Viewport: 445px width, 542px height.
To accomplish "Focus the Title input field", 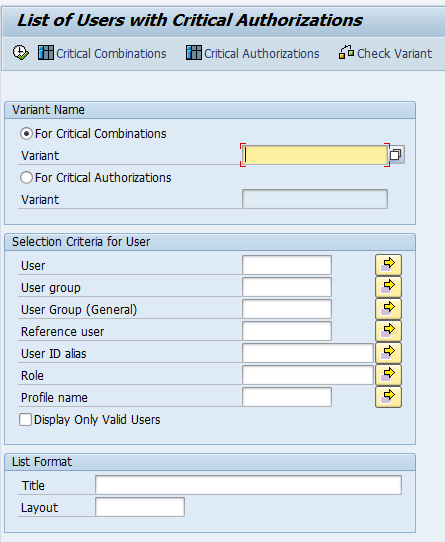I will (248, 485).
